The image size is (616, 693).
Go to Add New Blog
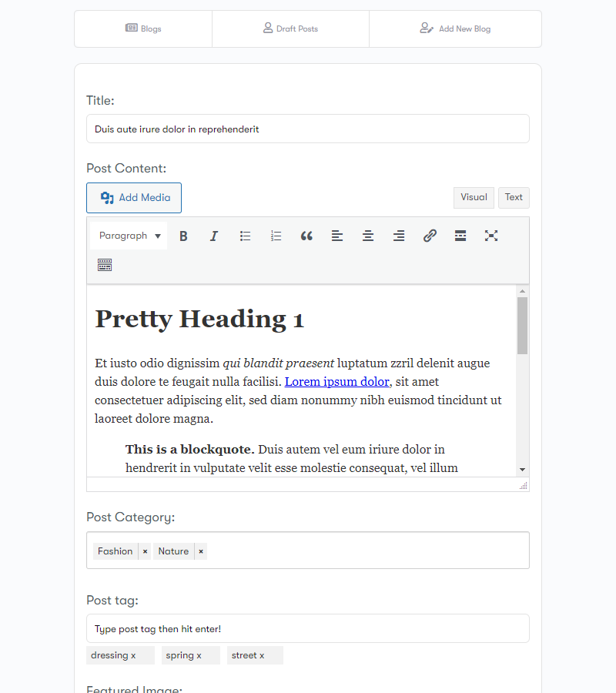point(455,28)
